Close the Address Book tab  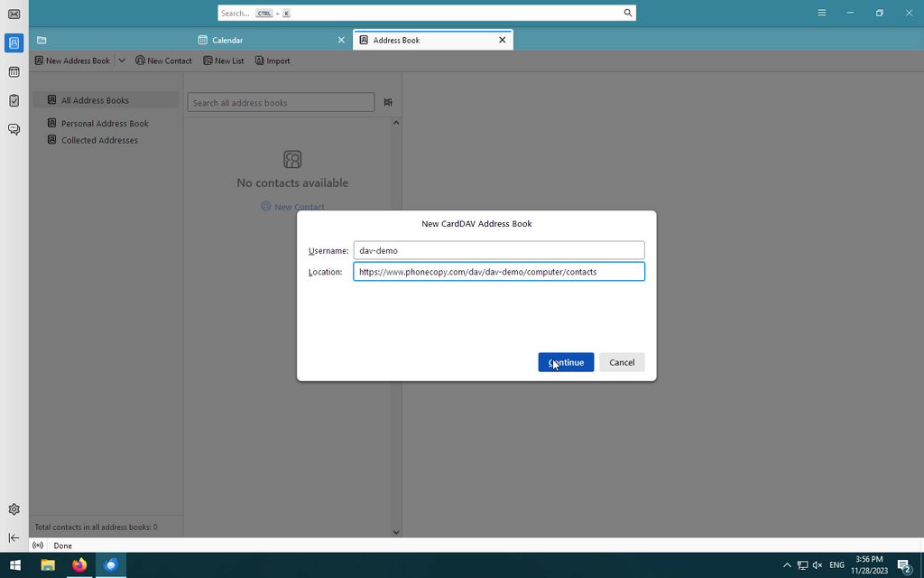[503, 40]
